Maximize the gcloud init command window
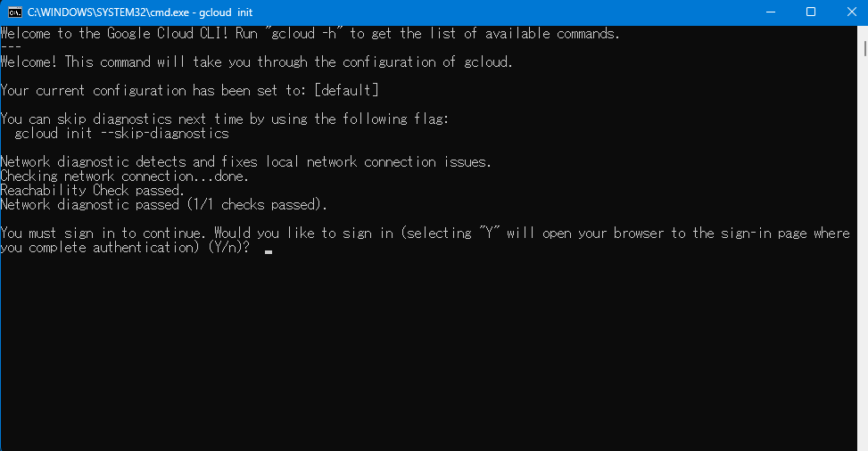This screenshot has height=451, width=868. click(x=811, y=12)
